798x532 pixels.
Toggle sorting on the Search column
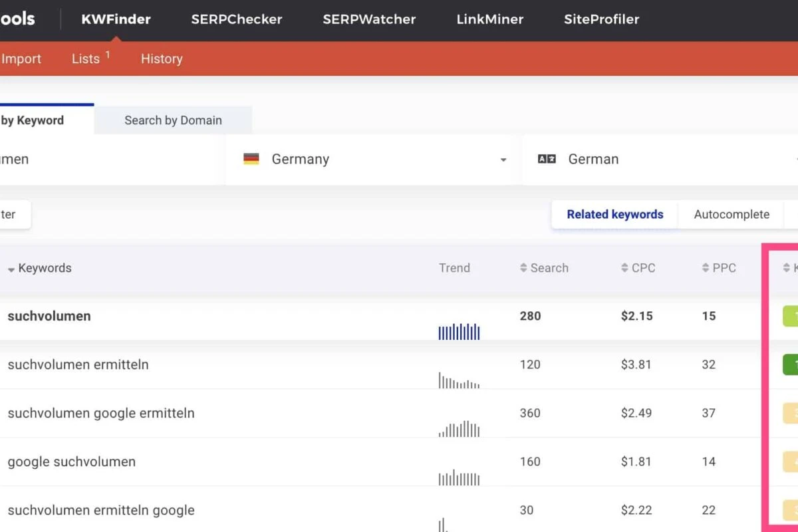pyautogui.click(x=525, y=267)
